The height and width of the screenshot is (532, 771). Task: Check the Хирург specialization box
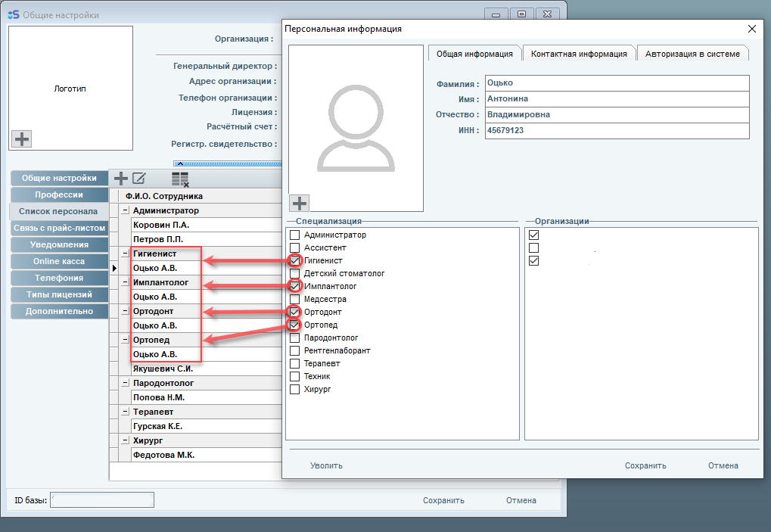pos(295,389)
